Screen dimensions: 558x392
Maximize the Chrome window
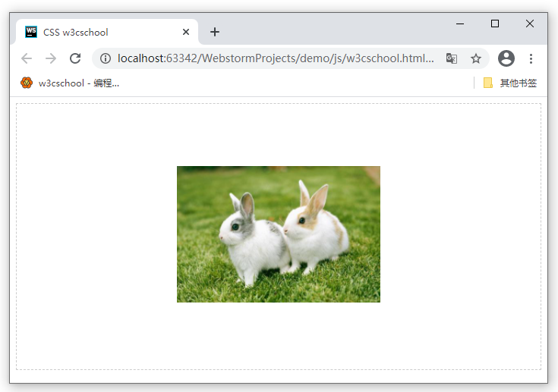tap(495, 24)
